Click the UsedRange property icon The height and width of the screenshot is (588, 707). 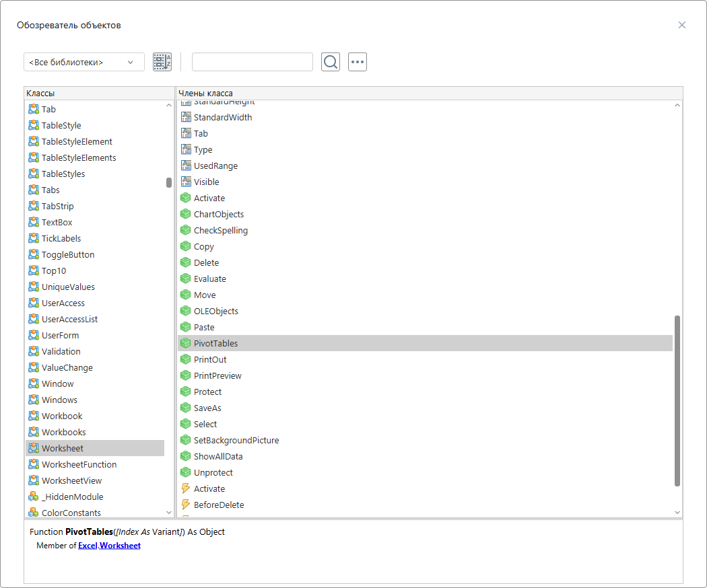tap(186, 166)
